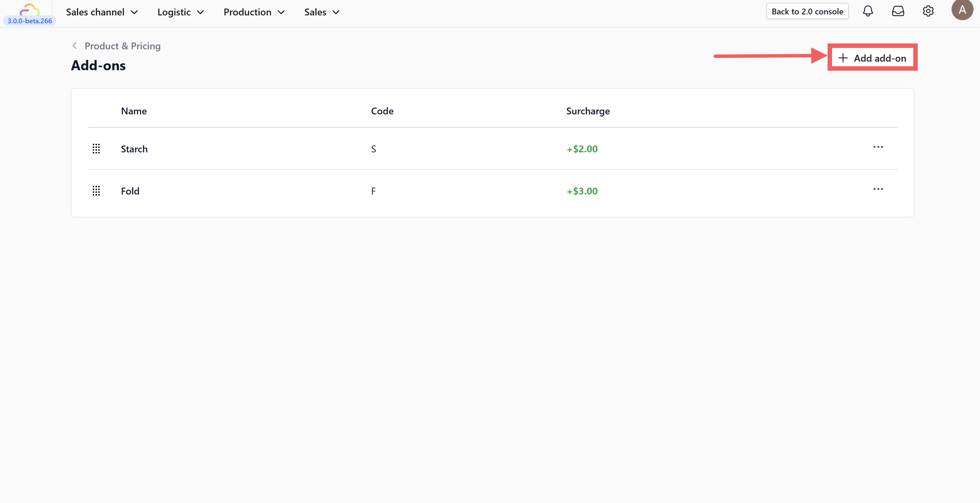Click the Starch row drag handle
The width and height of the screenshot is (980, 503).
[x=96, y=149]
